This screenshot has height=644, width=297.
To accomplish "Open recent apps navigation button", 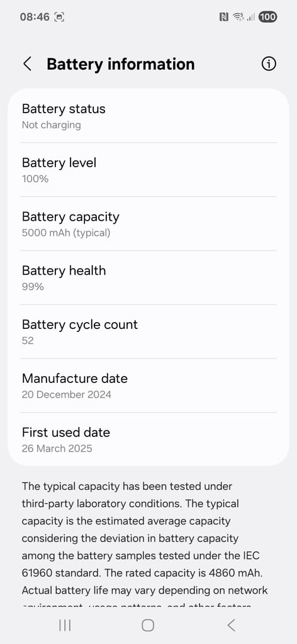I will tap(65, 625).
